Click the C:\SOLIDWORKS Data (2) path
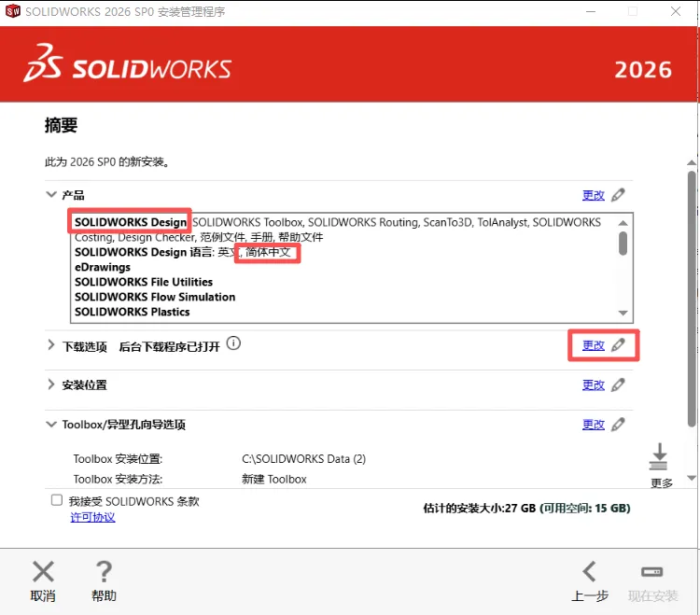The image size is (700, 615). click(x=303, y=459)
